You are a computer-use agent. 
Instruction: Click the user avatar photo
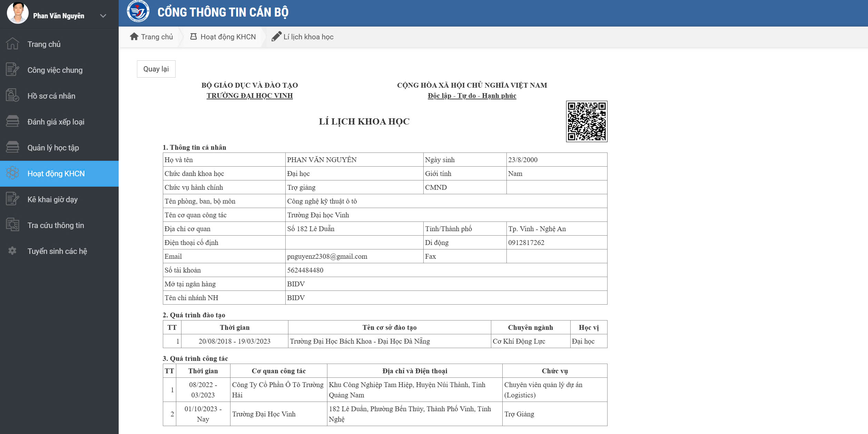pyautogui.click(x=18, y=13)
